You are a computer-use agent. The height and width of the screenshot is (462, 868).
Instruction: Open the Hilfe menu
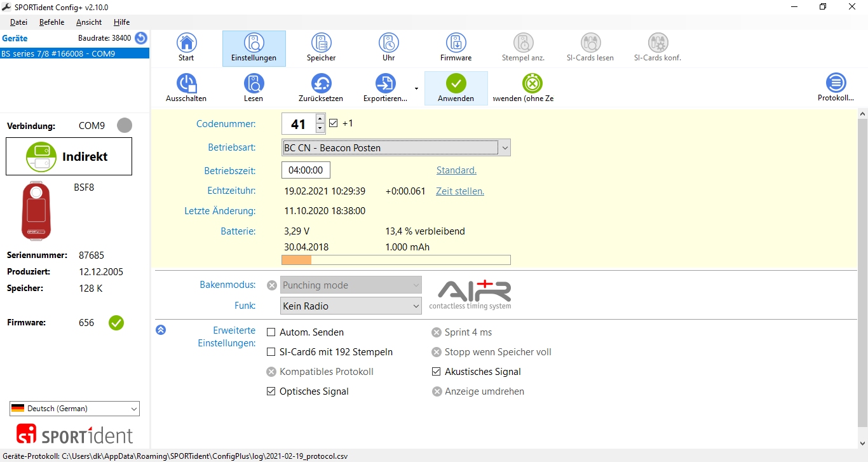tap(121, 22)
